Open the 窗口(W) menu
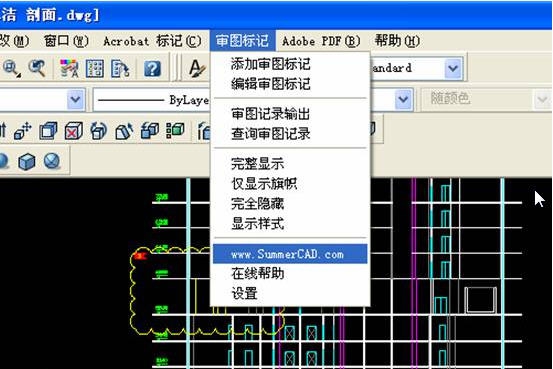 pos(66,41)
